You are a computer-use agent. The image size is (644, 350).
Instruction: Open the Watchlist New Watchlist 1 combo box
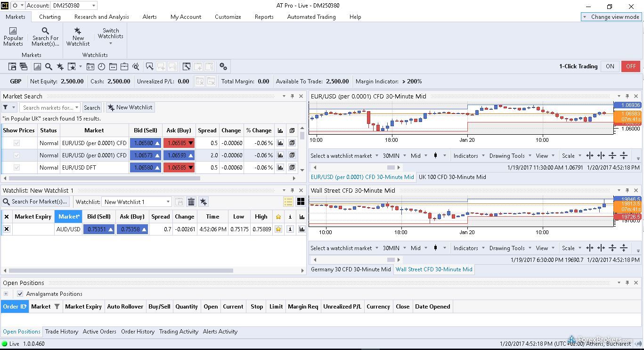136,202
